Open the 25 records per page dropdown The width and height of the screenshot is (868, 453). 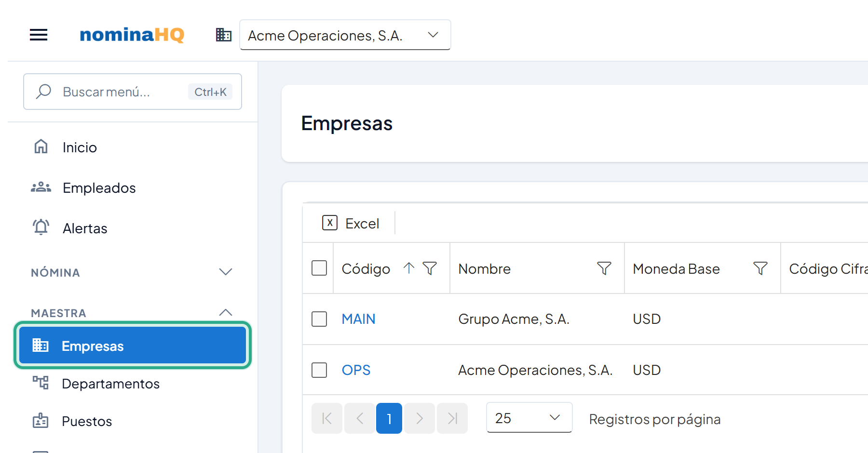529,417
